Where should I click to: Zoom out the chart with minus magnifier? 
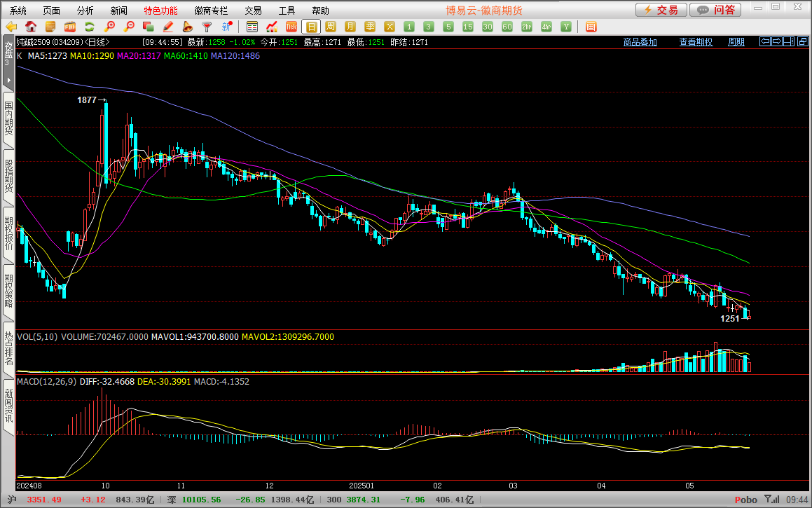click(129, 27)
